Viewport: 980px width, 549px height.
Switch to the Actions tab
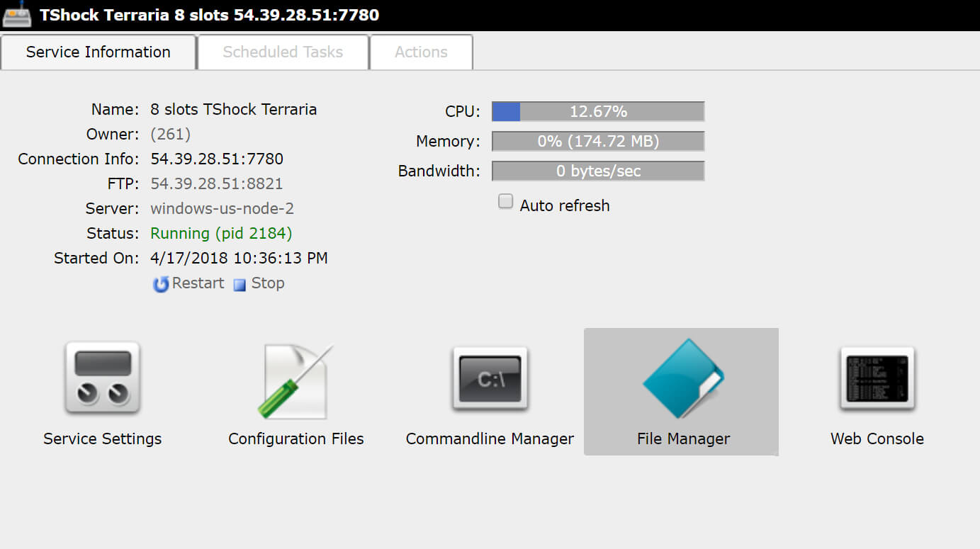pos(421,52)
